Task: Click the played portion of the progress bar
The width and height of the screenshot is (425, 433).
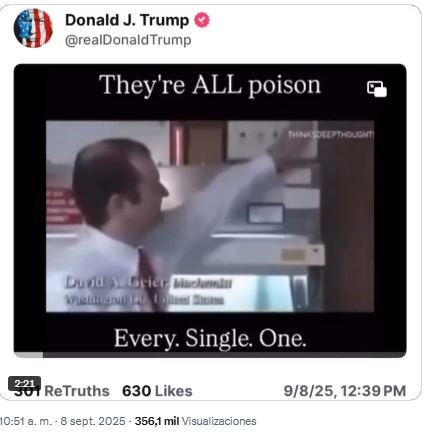Action: [x=28, y=355]
